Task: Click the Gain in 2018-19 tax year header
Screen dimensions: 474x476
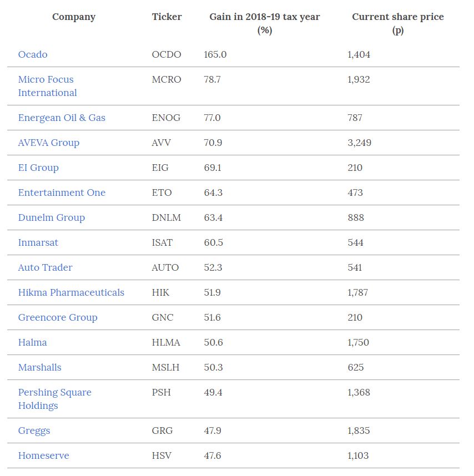Action: [x=265, y=23]
